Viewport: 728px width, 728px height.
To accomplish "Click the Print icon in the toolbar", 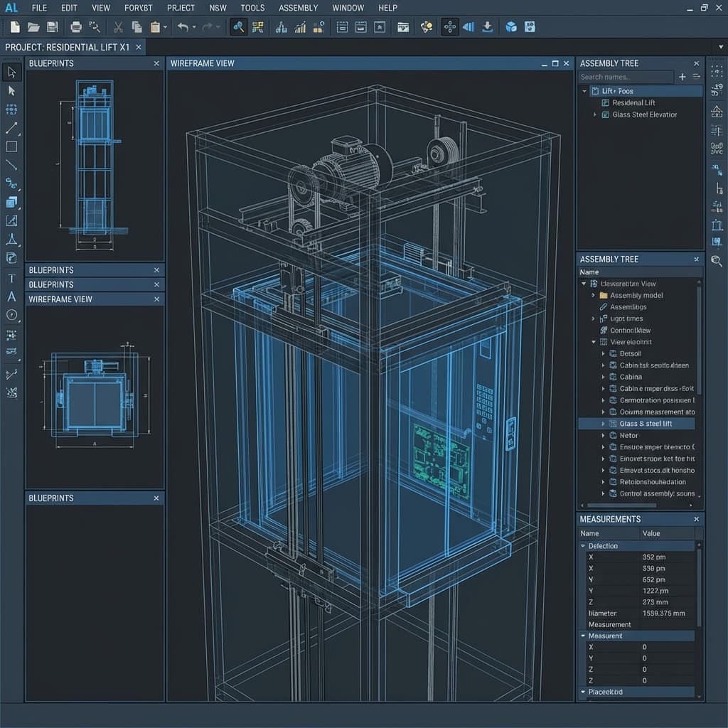I will click(x=76, y=27).
